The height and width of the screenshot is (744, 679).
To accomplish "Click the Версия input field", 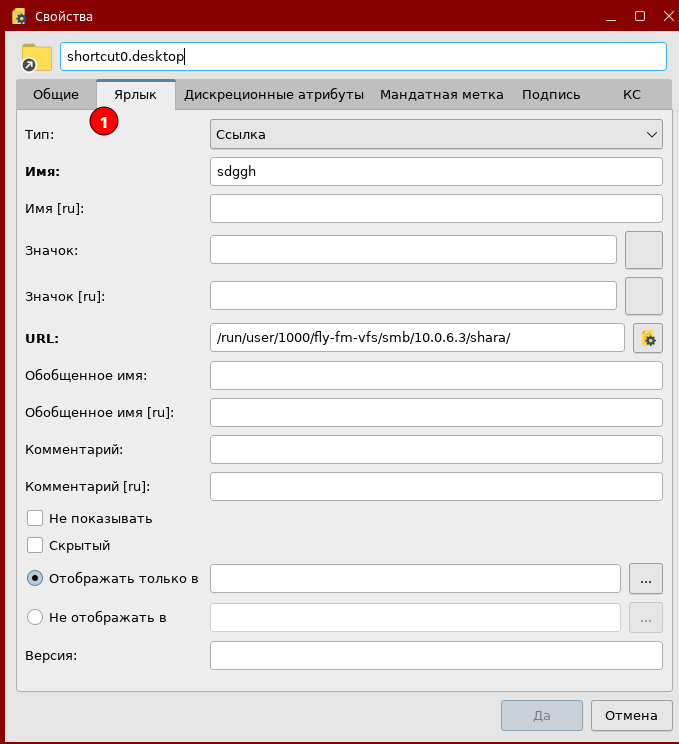I will coord(436,656).
